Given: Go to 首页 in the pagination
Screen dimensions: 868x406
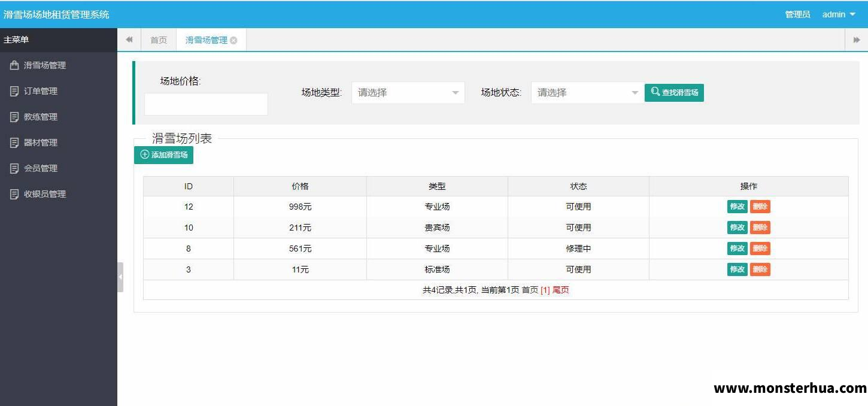Looking at the screenshot, I should coord(530,290).
